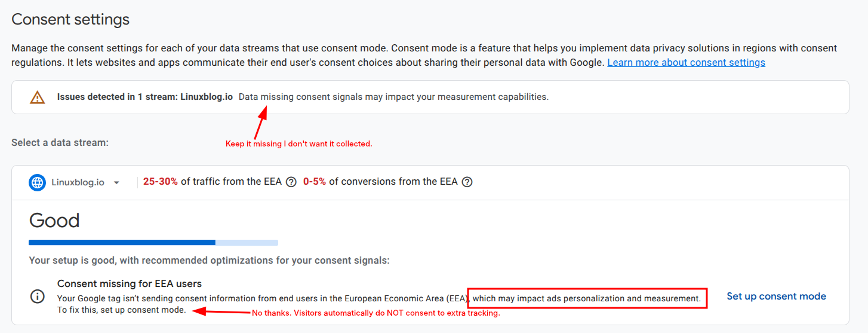Click the red-boxed ads personalization text
The height and width of the screenshot is (333, 868).
tap(586, 298)
